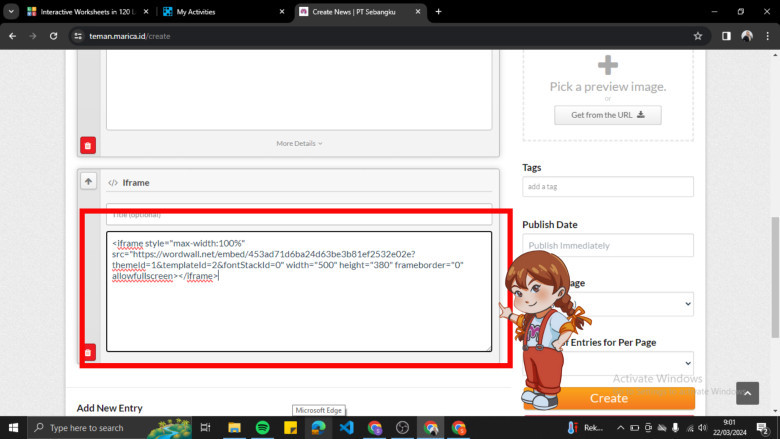Click the plus icon to pick a preview image
The width and height of the screenshot is (780, 439).
click(x=607, y=65)
